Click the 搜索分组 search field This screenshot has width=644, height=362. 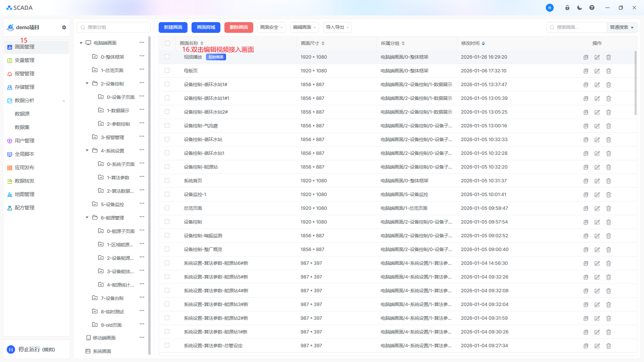[114, 27]
